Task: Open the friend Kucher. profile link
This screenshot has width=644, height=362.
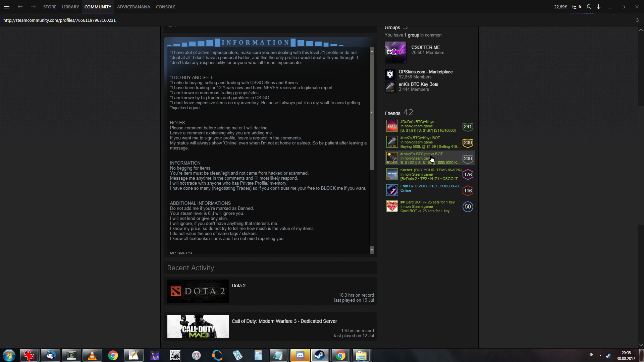Action: (430, 170)
